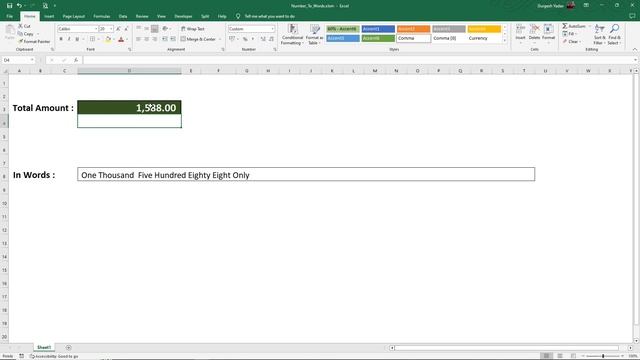Undo the last action

pyautogui.click(x=19, y=6)
